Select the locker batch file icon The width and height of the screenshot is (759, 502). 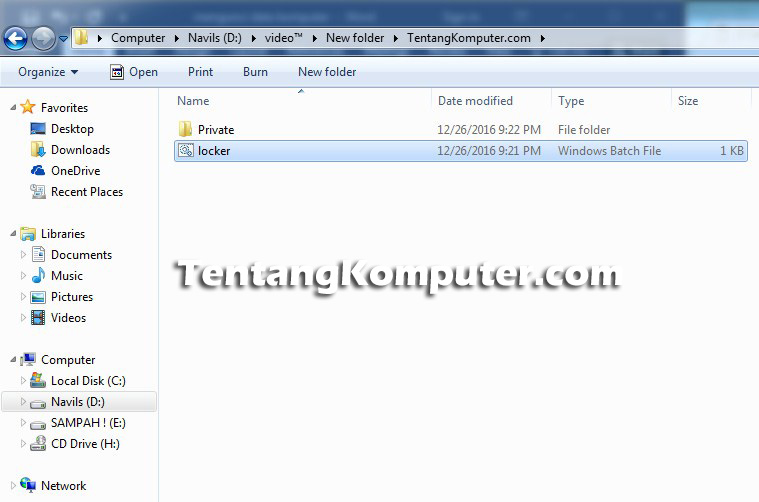tap(186, 151)
